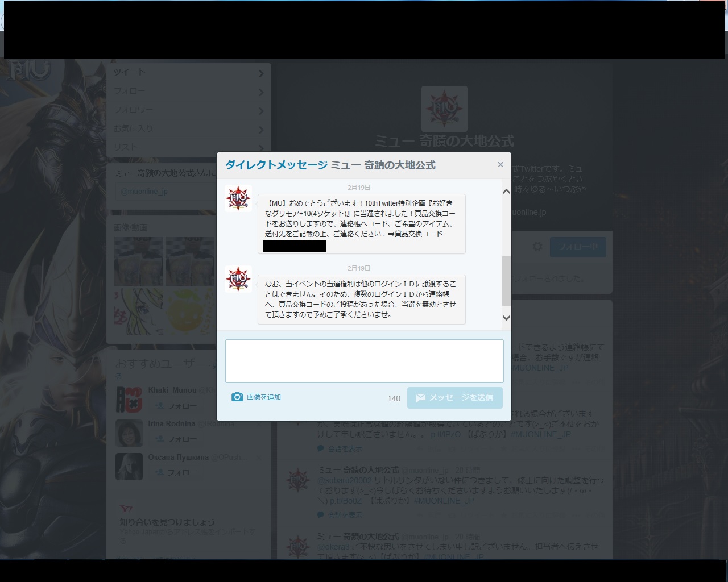Click the メッセージを送信 send button
The image size is (728, 582).
tap(455, 398)
